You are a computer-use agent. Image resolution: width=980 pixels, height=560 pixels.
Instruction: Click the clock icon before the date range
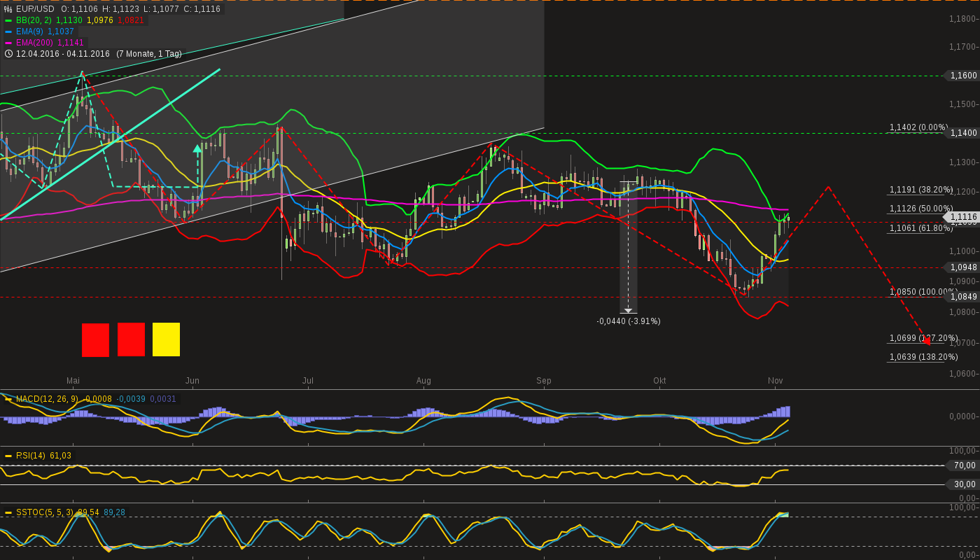click(x=8, y=54)
